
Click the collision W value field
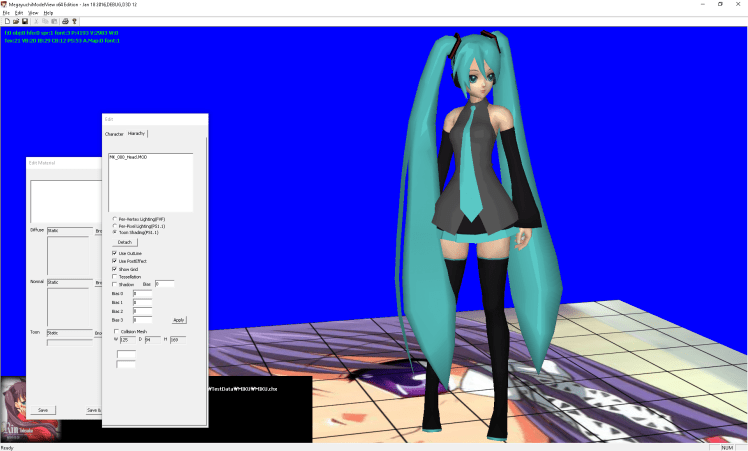pyautogui.click(x=128, y=340)
